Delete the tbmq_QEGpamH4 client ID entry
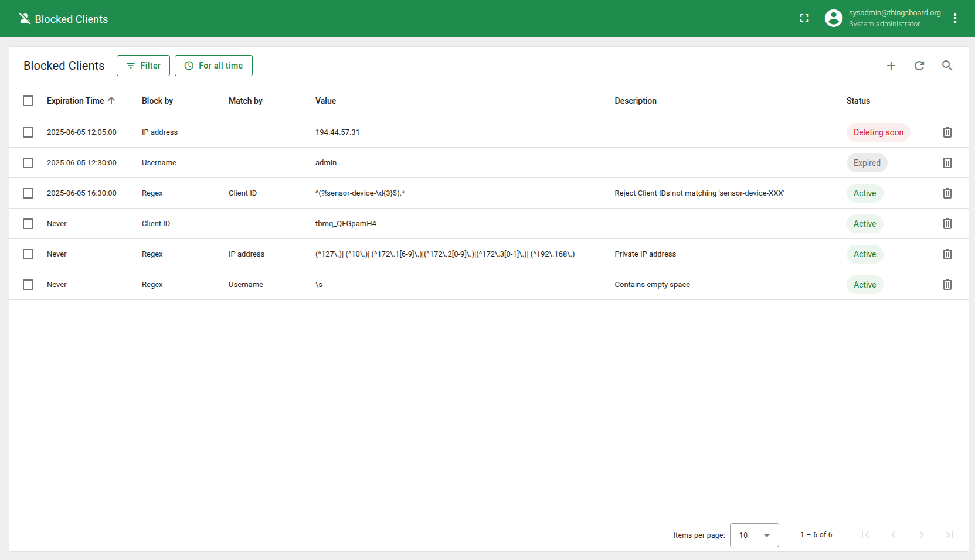 [x=947, y=224]
